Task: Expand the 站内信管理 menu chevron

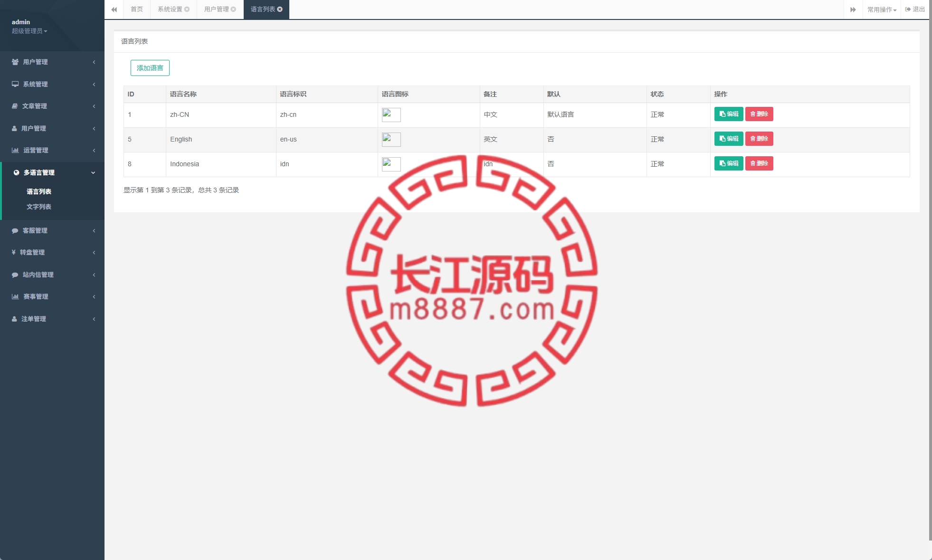Action: point(94,275)
